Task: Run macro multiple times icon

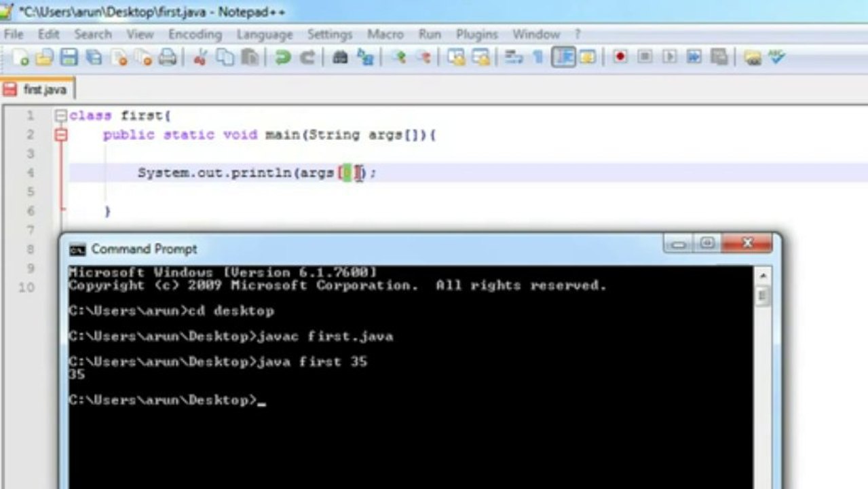Action: (694, 57)
